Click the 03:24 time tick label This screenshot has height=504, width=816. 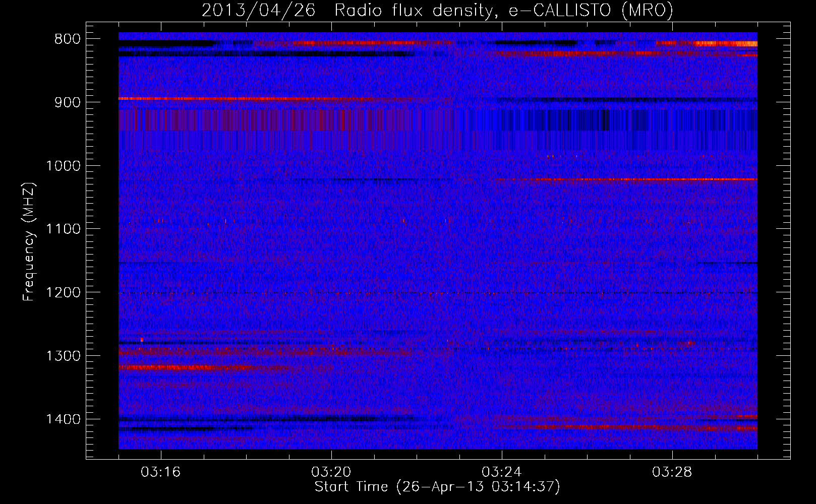pyautogui.click(x=502, y=472)
